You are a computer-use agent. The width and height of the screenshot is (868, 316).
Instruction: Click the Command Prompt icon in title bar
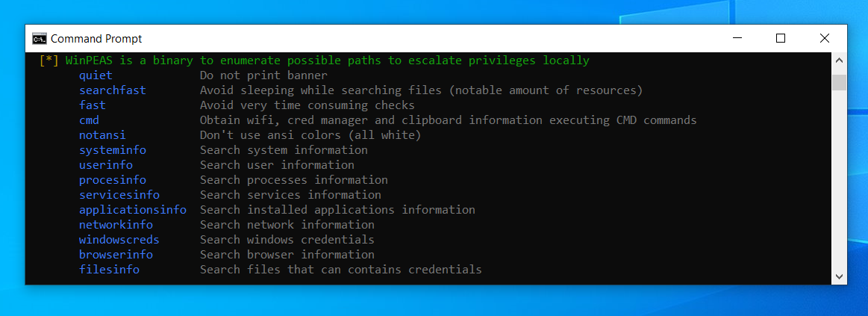[40, 38]
